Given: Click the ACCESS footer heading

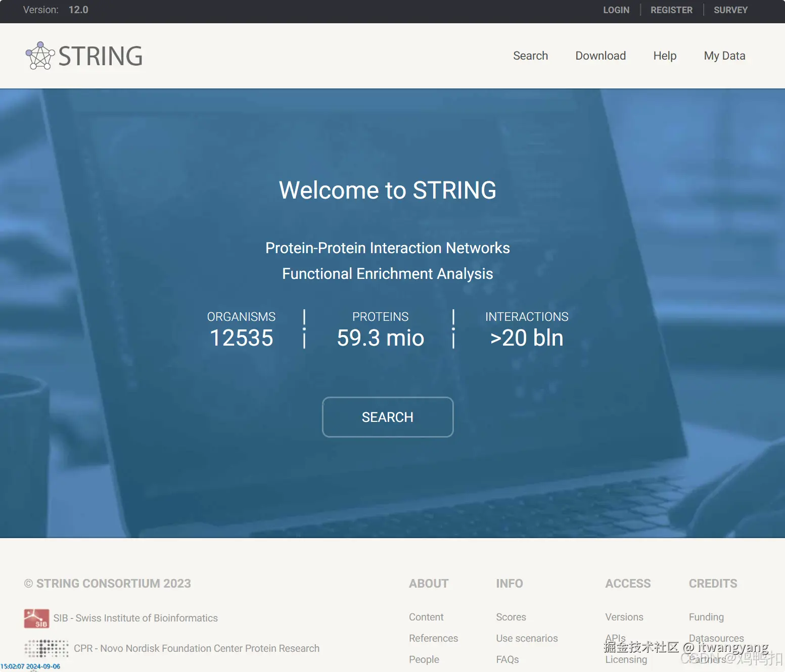Looking at the screenshot, I should [x=628, y=584].
